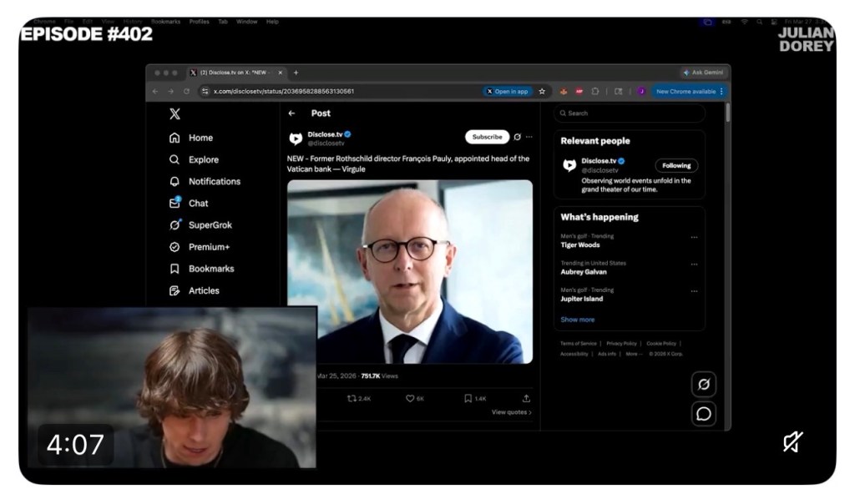Open Notifications from the left sidebar

coord(214,181)
